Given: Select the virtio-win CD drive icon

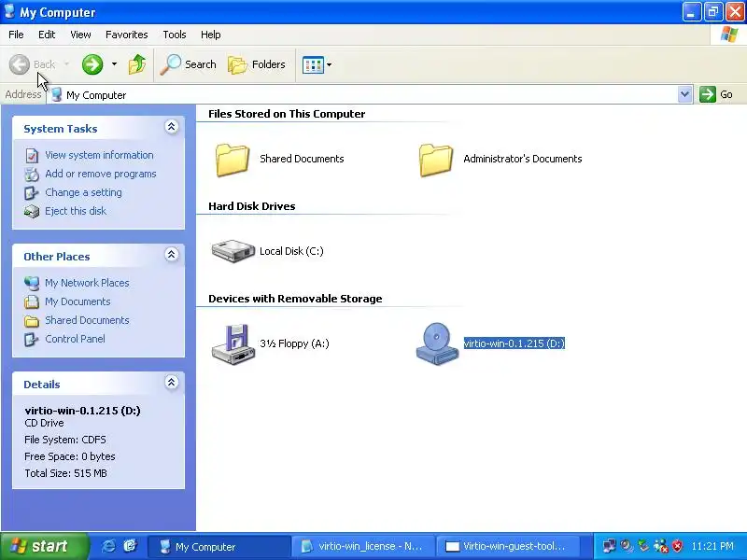Looking at the screenshot, I should tap(437, 343).
